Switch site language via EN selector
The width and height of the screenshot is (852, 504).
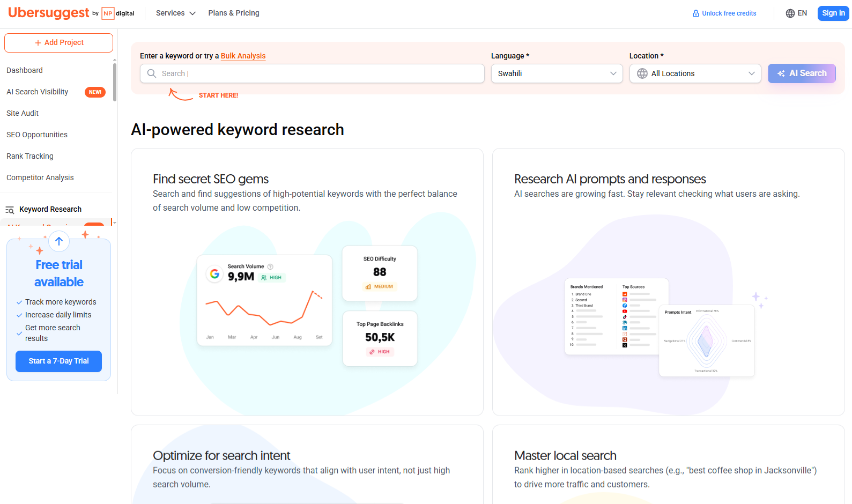point(796,13)
